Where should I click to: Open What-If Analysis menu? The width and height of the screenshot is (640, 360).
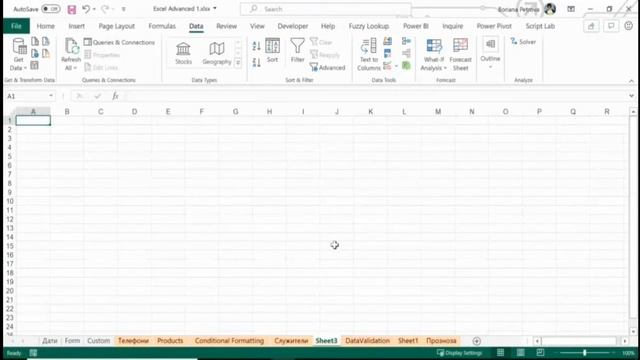click(433, 54)
